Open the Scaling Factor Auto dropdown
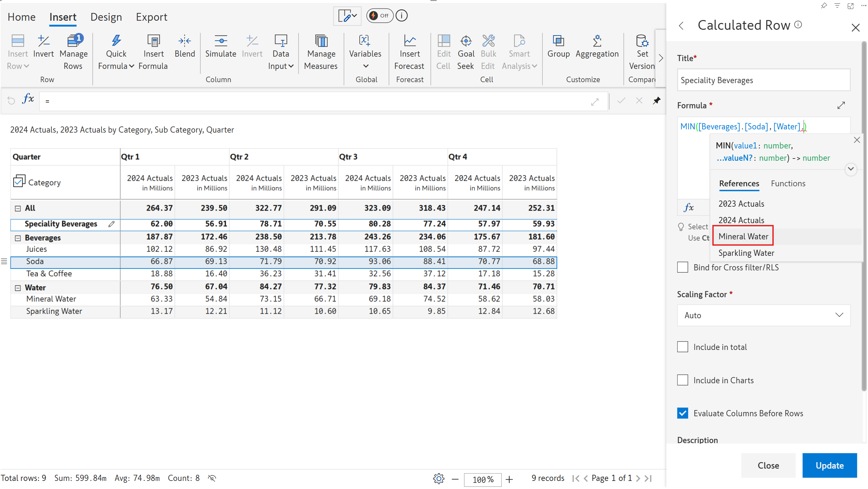The height and width of the screenshot is (489, 868). (x=763, y=315)
